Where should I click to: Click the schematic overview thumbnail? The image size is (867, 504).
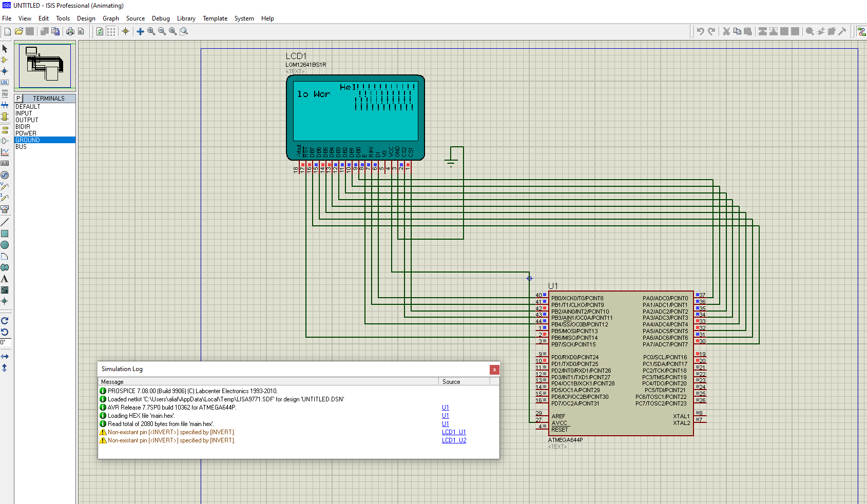click(45, 66)
